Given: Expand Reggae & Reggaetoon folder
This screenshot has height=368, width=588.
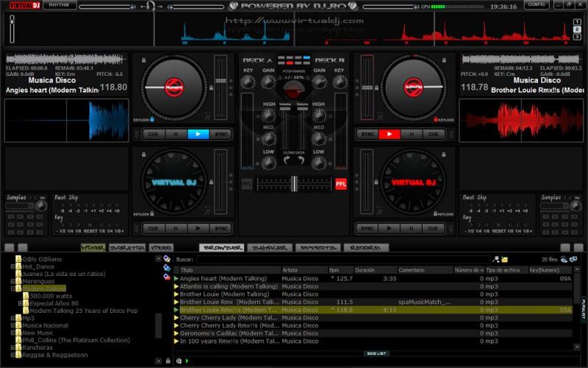Looking at the screenshot, I should [x=12, y=355].
